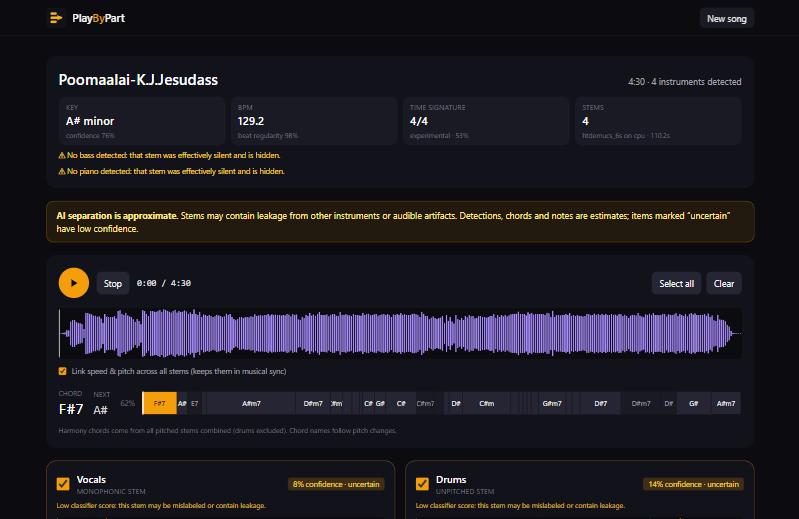This screenshot has width=799, height=519.
Task: Jump to the C#m chord block
Action: click(487, 403)
